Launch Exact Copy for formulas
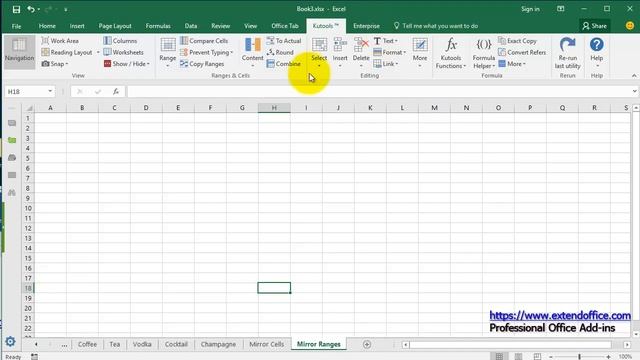Viewport: 640px width, 360px height. (x=518, y=41)
